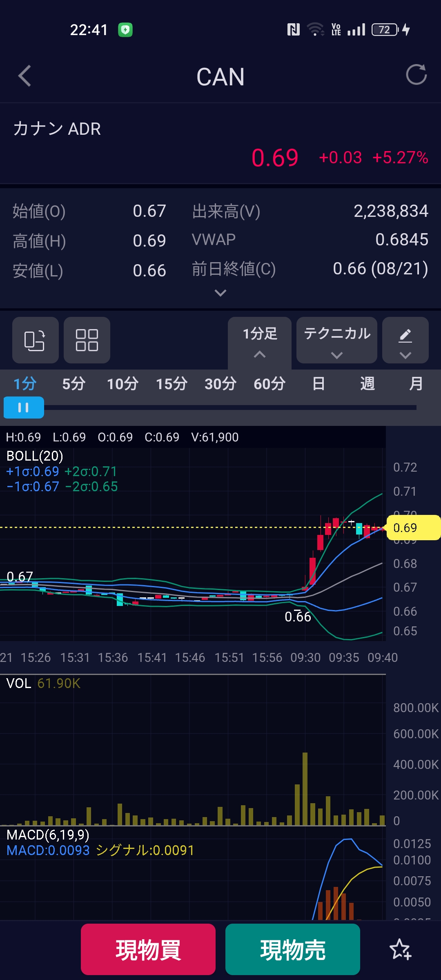Tap the MACD:0.0093 value readout
441x980 pixels.
coord(48,851)
